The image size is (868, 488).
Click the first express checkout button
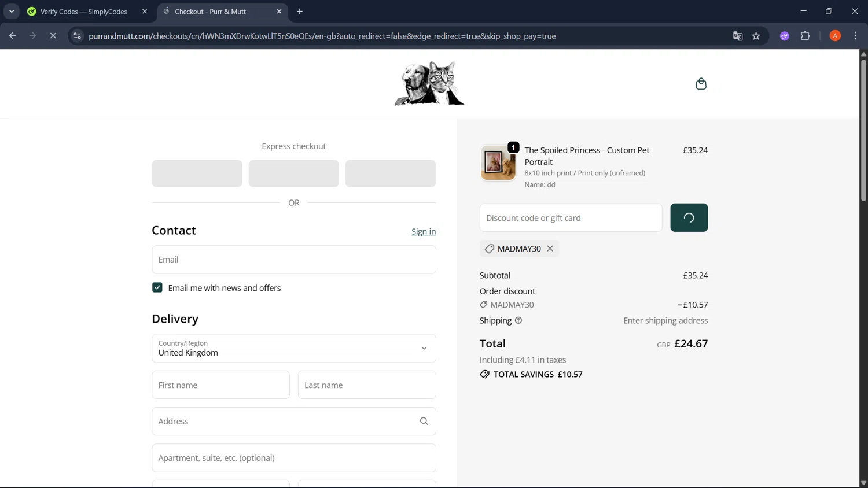(197, 173)
